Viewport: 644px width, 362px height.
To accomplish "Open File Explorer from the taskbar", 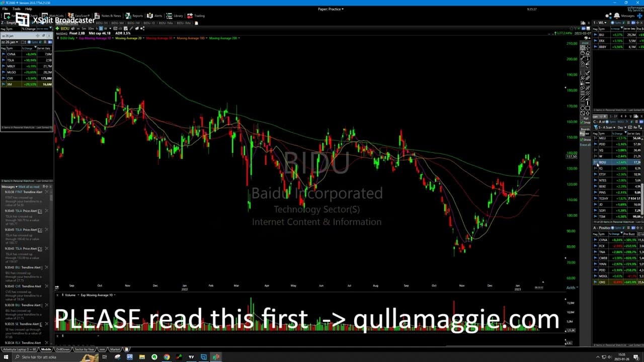I will (x=142, y=357).
